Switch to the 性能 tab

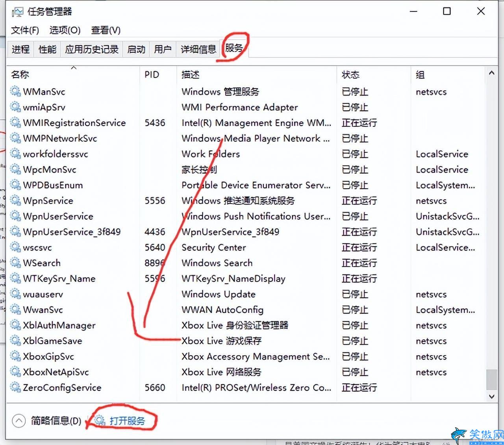point(47,49)
